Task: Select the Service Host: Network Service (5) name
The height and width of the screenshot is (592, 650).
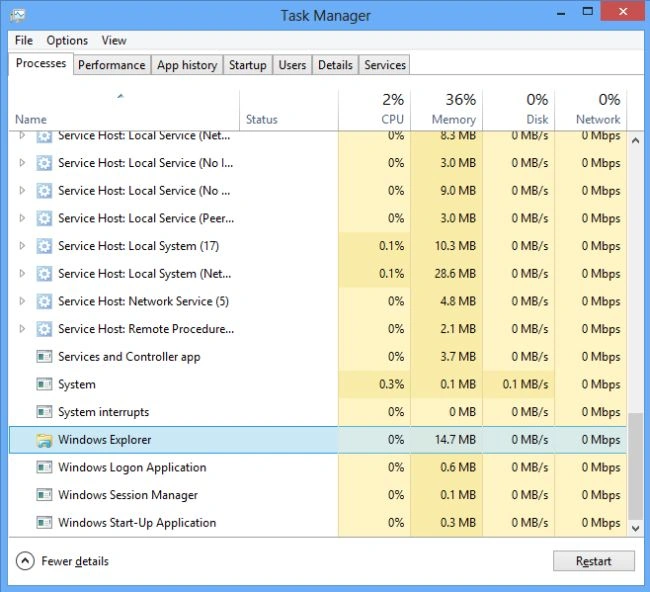Action: (143, 301)
